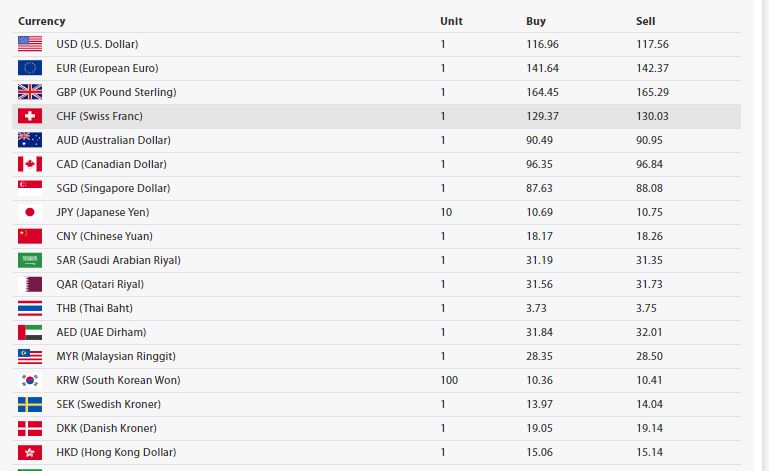Click the Unit column header
Viewport: 769px width, 471px height.
(x=451, y=21)
